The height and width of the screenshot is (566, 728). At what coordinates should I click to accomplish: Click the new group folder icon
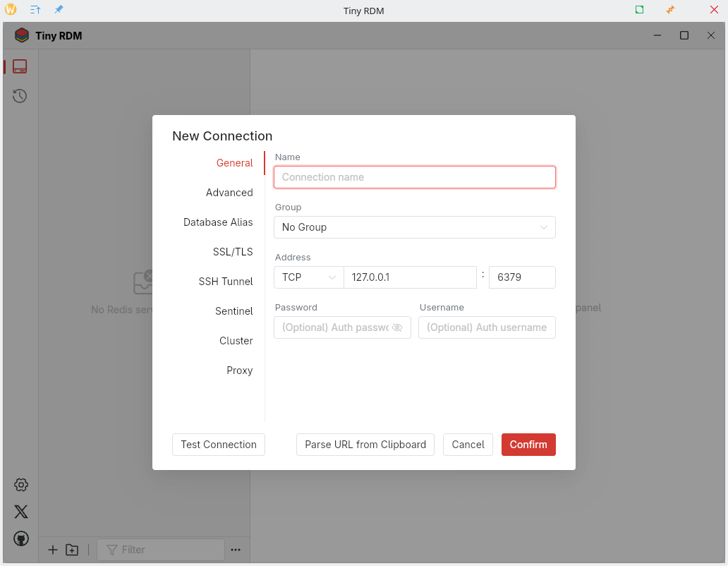tap(72, 550)
